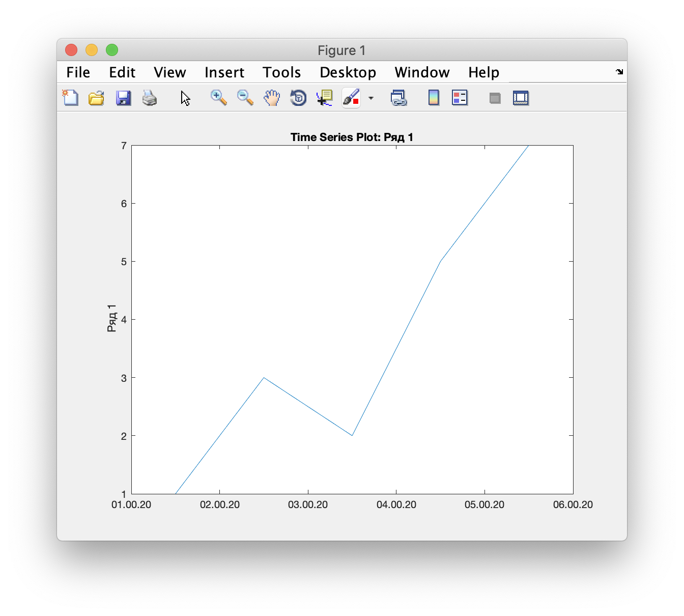Screen dimensions: 684x616
Task: Click the x-axis tick label 02.00.20
Action: [x=220, y=505]
